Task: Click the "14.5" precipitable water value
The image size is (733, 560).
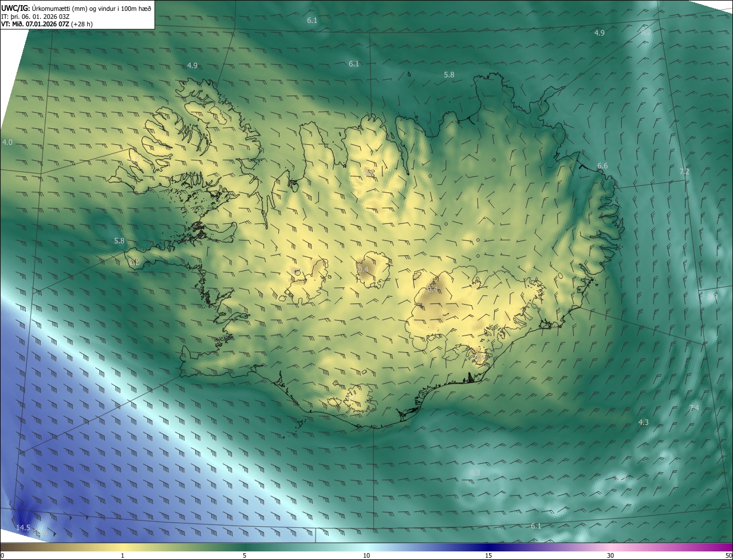Action: tap(23, 527)
